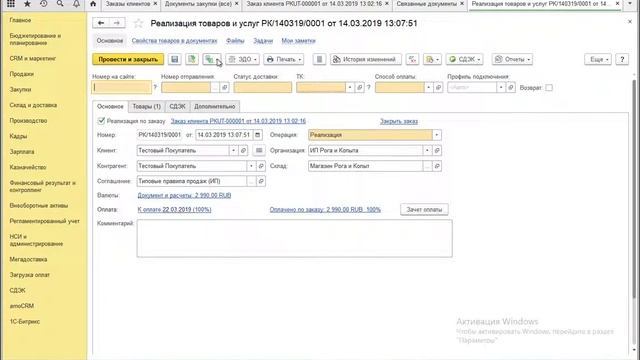Screen dimensions: 640x360
Task: Toggle Реализация по заказу checkbox
Action: (x=101, y=121)
